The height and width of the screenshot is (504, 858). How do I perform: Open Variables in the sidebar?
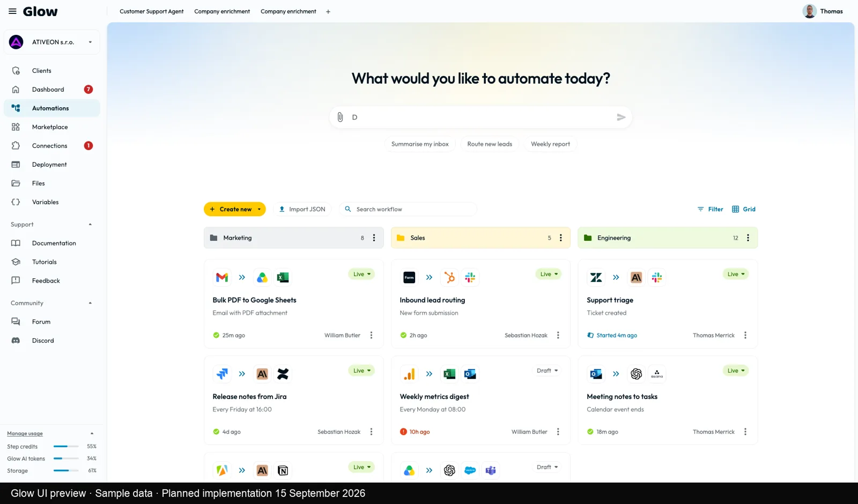click(x=52, y=202)
